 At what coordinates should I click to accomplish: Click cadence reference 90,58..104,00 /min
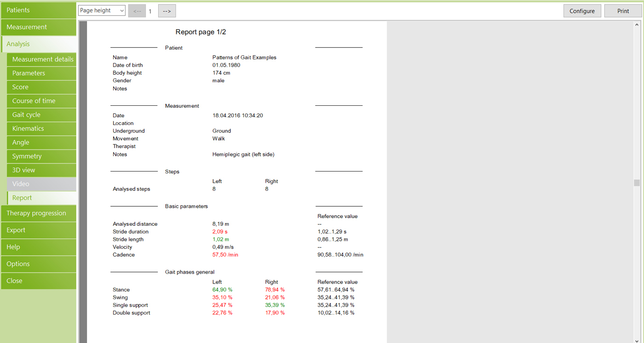[x=340, y=255]
